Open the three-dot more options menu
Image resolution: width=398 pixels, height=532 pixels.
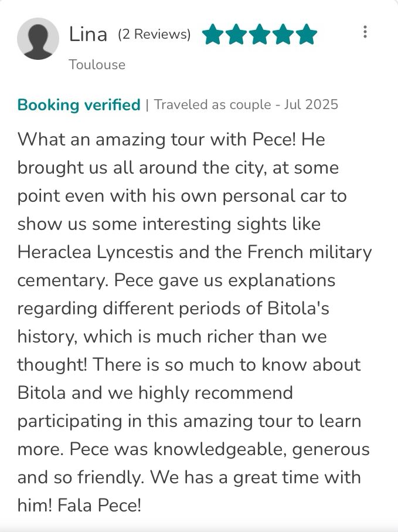(365, 32)
